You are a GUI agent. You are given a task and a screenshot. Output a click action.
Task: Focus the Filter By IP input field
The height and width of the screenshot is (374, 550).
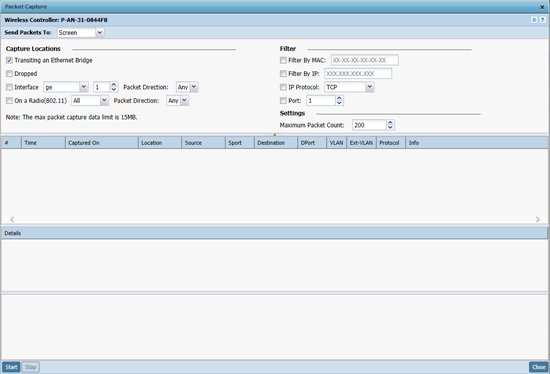click(358, 74)
